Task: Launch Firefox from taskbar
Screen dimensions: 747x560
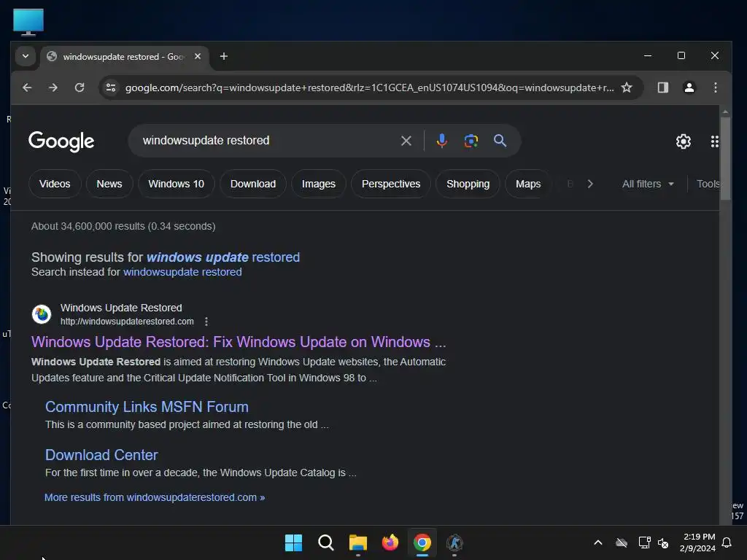Action: point(390,542)
